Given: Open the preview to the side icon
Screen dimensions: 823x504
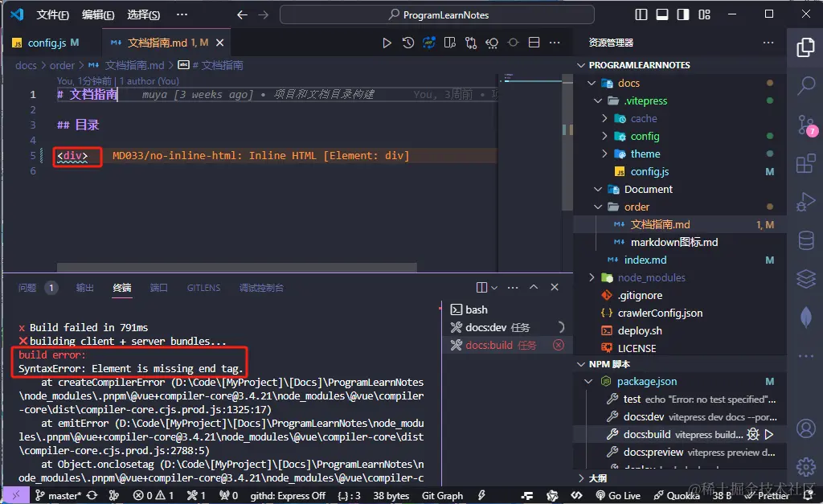Looking at the screenshot, I should click(450, 43).
